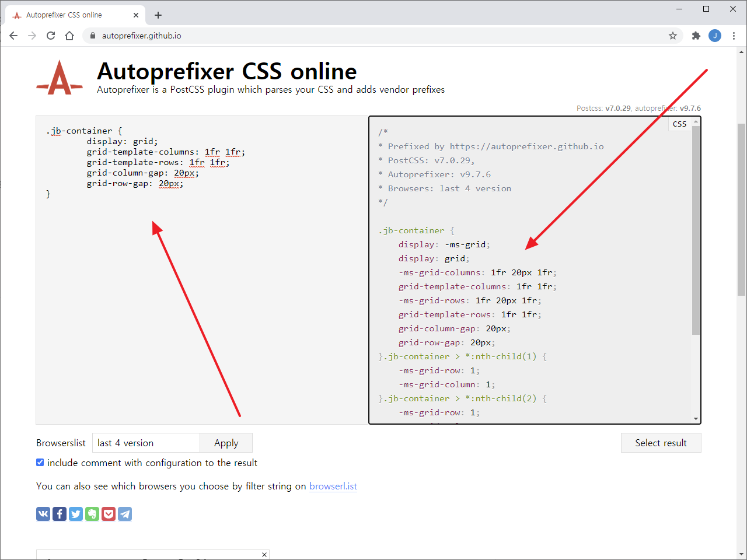
Task: Click the '-ms-grid-column: 1;' output line
Action: [447, 384]
